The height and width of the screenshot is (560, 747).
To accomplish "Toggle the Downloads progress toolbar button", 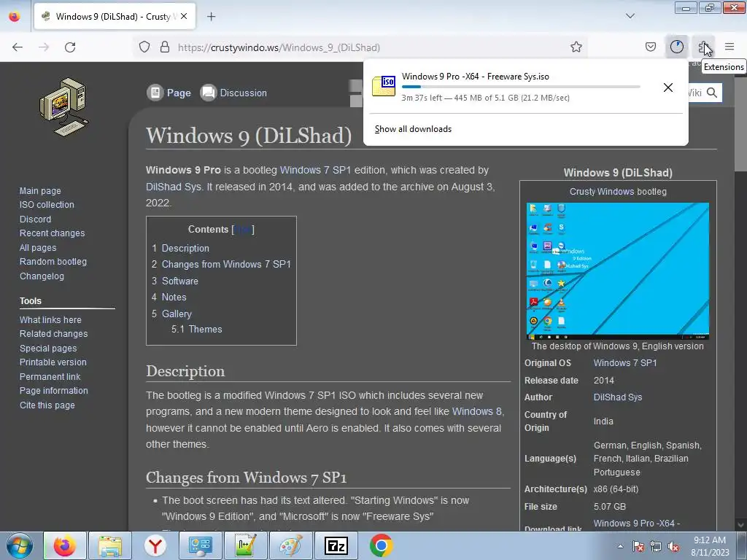I will point(676,47).
